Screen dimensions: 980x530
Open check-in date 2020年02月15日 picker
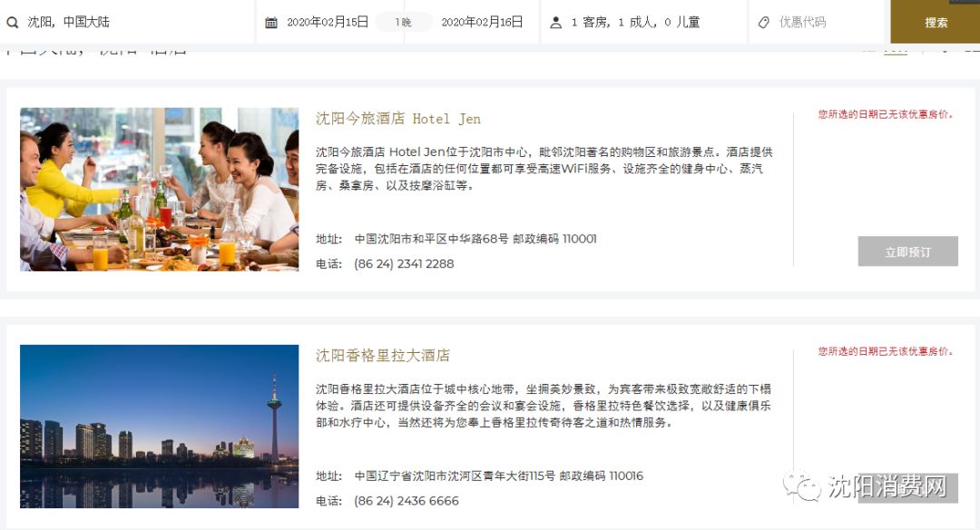327,23
